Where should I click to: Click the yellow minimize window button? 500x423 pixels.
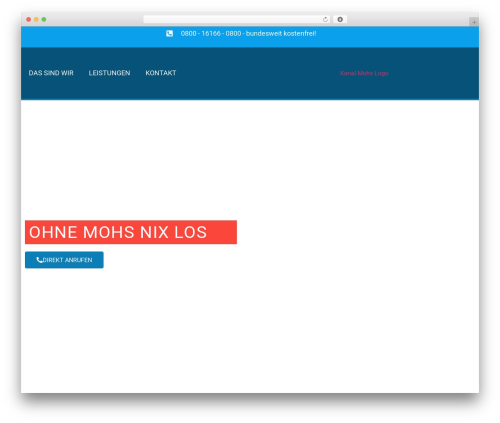36,19
